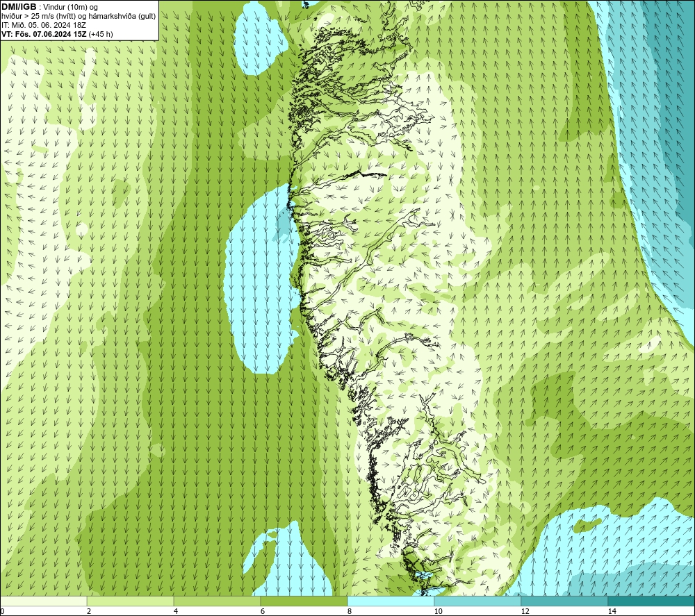Click the '12' label on the wind scale

[x=525, y=611]
